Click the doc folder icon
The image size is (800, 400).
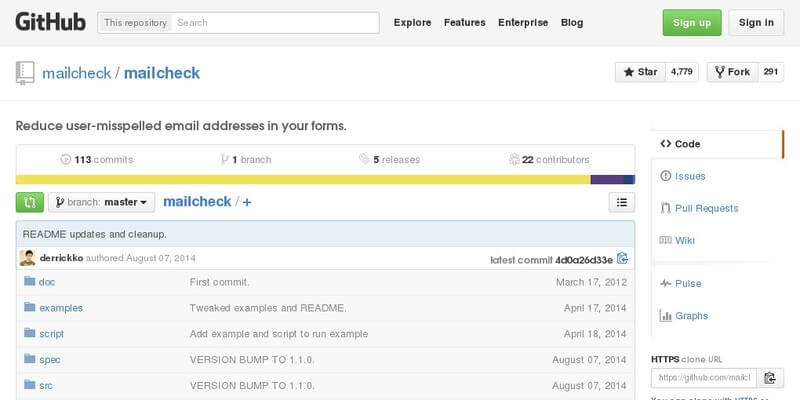pyautogui.click(x=28, y=282)
